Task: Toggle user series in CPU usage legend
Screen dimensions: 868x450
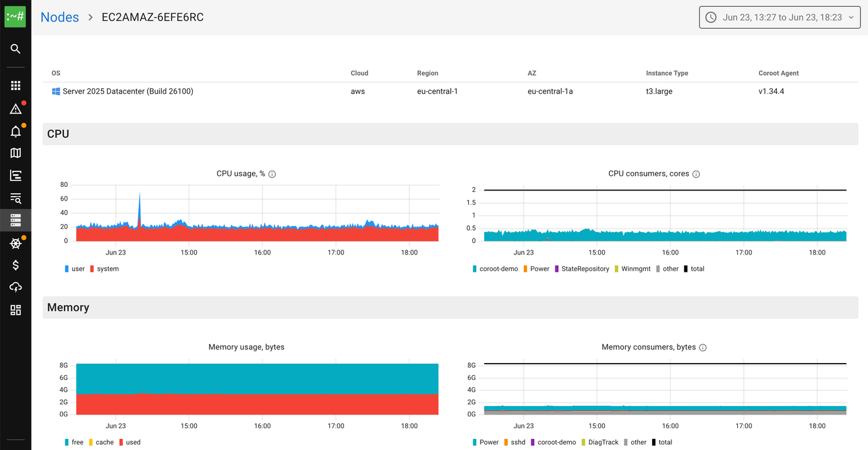Action: click(x=74, y=269)
